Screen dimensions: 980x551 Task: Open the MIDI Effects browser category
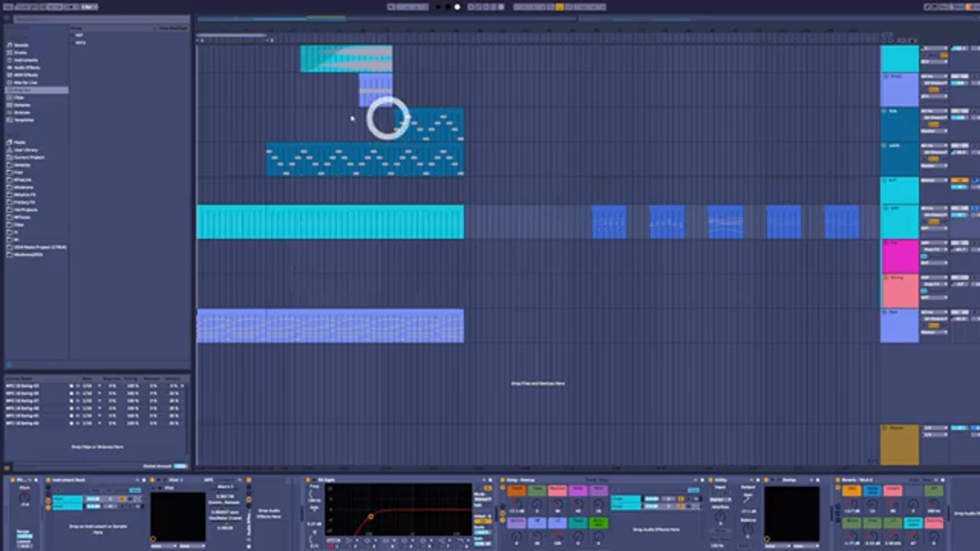click(x=23, y=75)
